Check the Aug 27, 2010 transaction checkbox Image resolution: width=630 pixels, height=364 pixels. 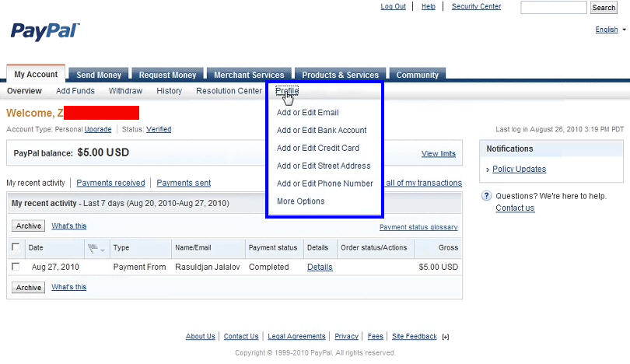click(x=16, y=267)
